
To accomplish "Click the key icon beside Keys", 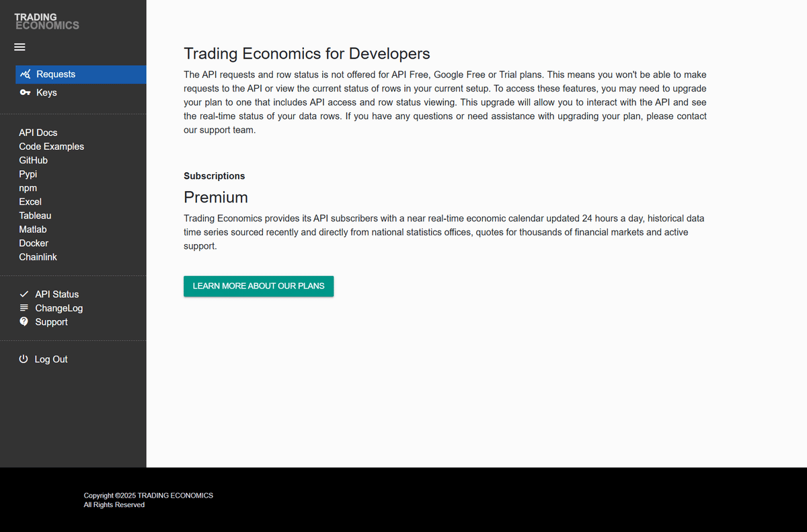I will pyautogui.click(x=24, y=92).
